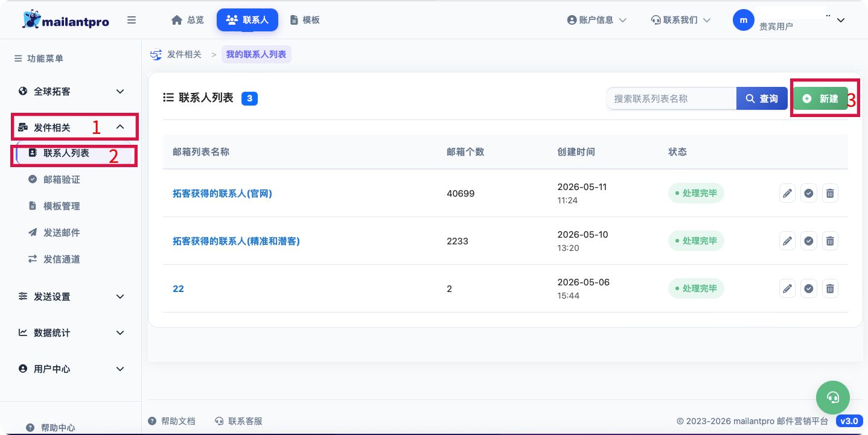The image size is (868, 435).
Task: Expand the user profile menu chevron
Action: click(841, 21)
